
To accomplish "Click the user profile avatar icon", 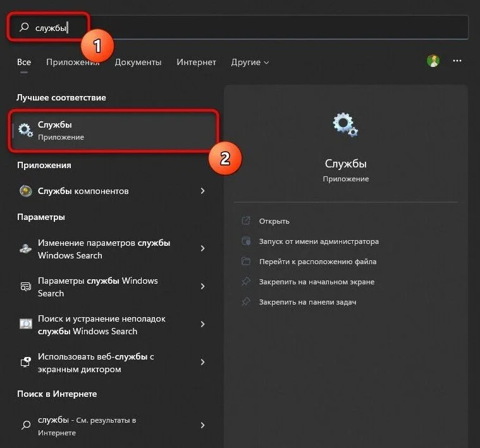I will [x=433, y=61].
